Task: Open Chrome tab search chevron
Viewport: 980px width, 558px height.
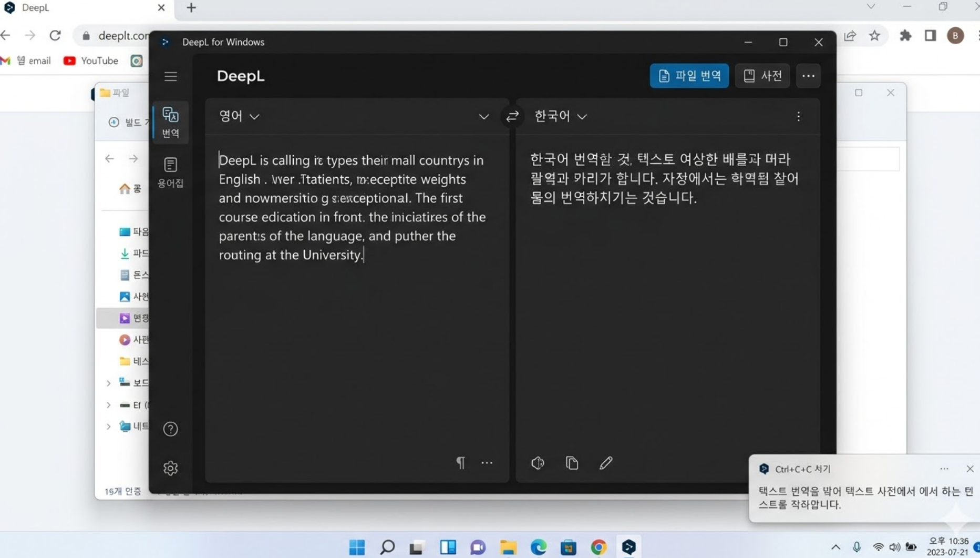Action: 871,7
